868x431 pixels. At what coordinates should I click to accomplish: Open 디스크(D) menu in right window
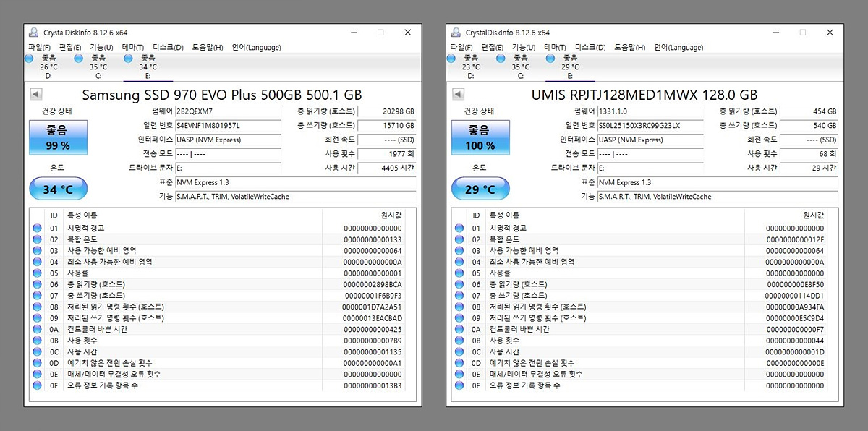pyautogui.click(x=590, y=48)
